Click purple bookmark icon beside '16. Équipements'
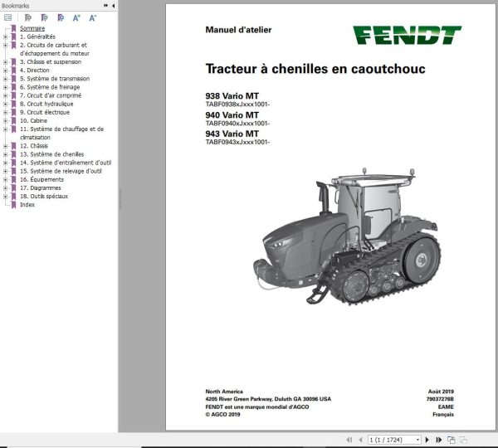 coord(13,180)
